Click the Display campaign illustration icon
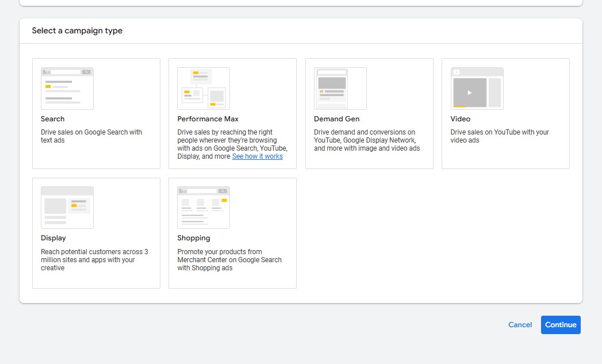Screen dimensions: 602x364 tap(67, 208)
